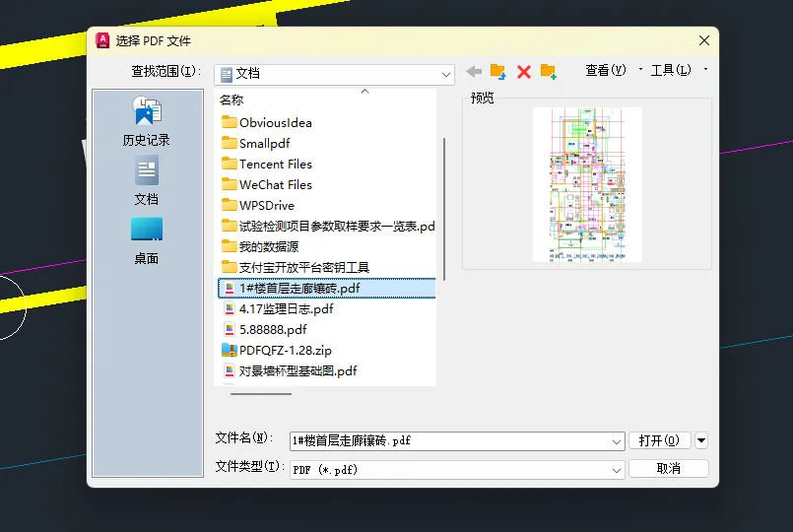Image resolution: width=793 pixels, height=532 pixels.
Task: Click the Back arrow icon in toolbar
Action: point(474,72)
